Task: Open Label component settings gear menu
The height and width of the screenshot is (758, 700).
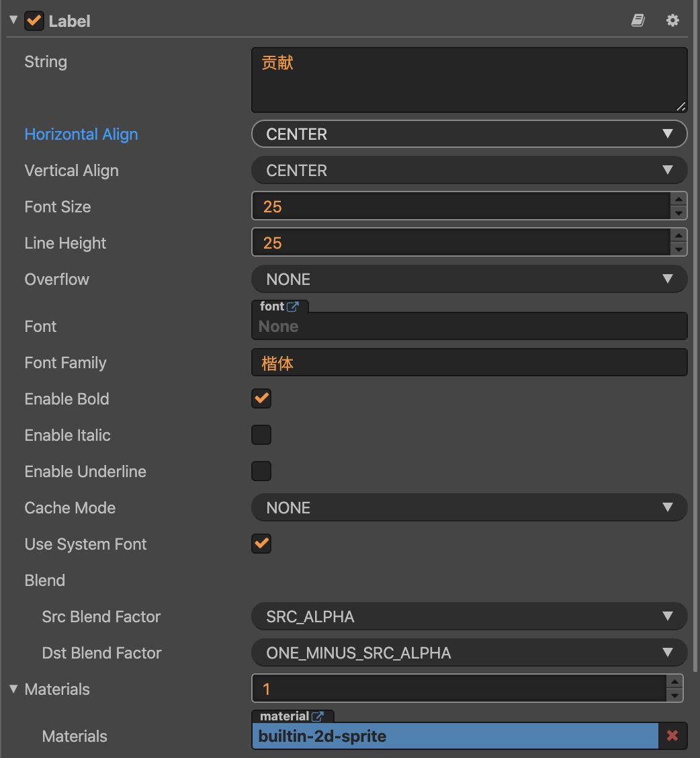Action: (672, 21)
